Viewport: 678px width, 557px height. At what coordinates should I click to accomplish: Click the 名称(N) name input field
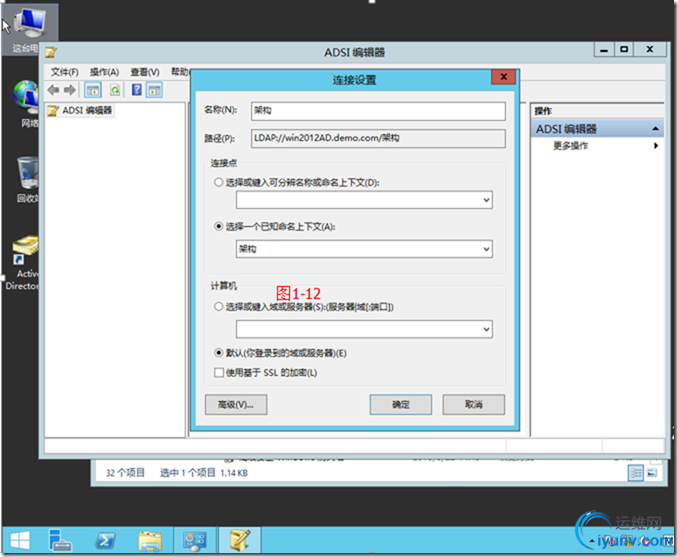point(378,111)
